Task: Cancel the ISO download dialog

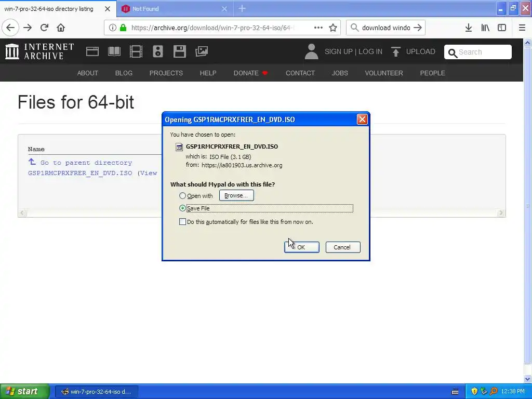Action: [343, 247]
